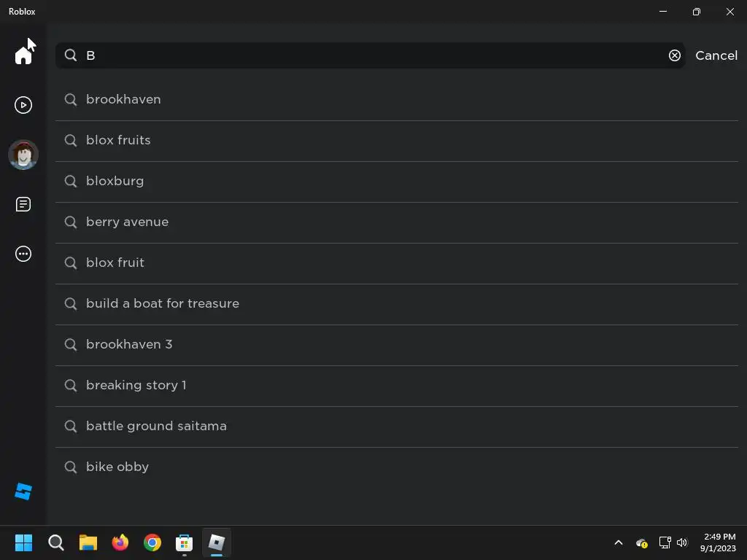Screen dimensions: 747x560
Task: Select the 'brookhaven' suggestion
Action: (x=397, y=99)
